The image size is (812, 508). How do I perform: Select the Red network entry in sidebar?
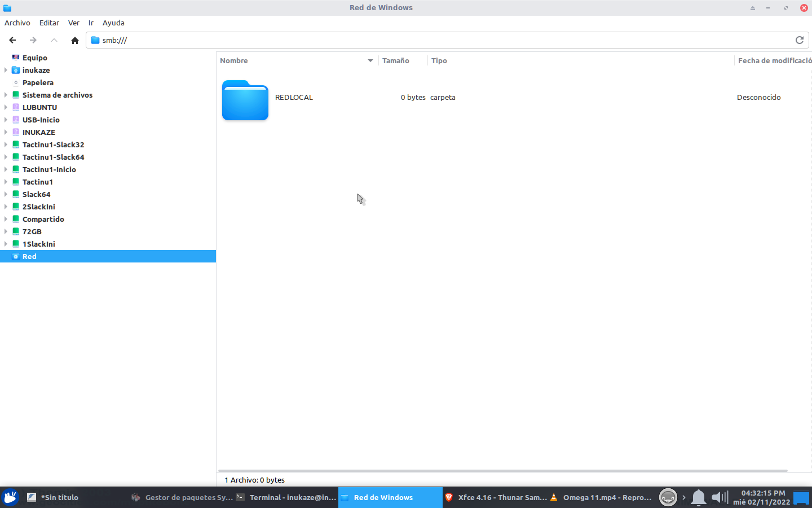[x=108, y=256]
